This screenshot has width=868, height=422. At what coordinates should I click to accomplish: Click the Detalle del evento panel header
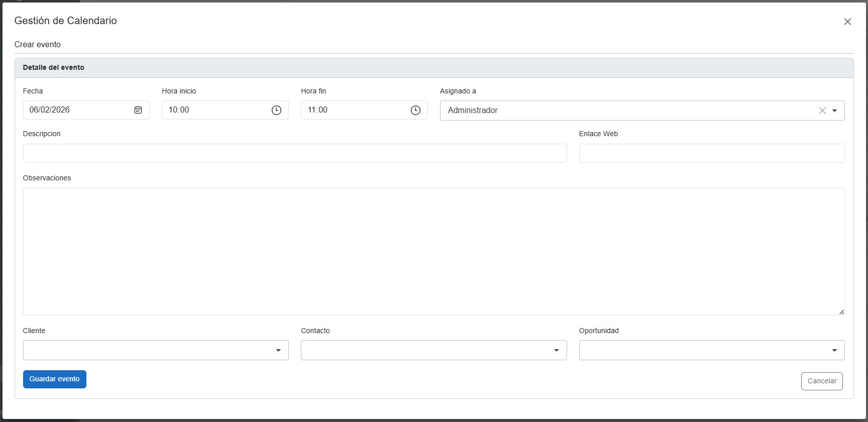[x=54, y=67]
